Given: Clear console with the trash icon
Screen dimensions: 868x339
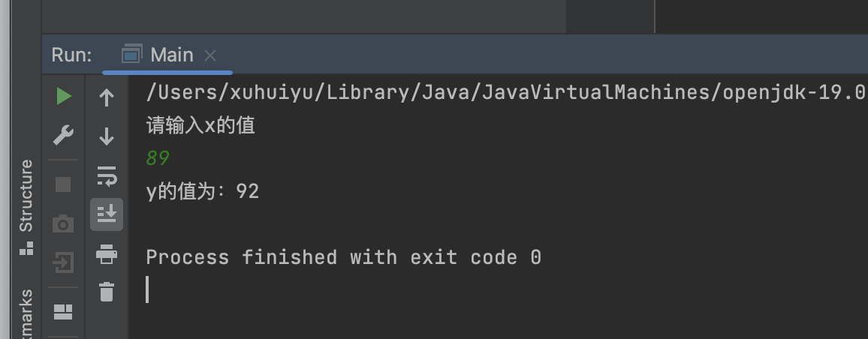Looking at the screenshot, I should click(x=107, y=292).
